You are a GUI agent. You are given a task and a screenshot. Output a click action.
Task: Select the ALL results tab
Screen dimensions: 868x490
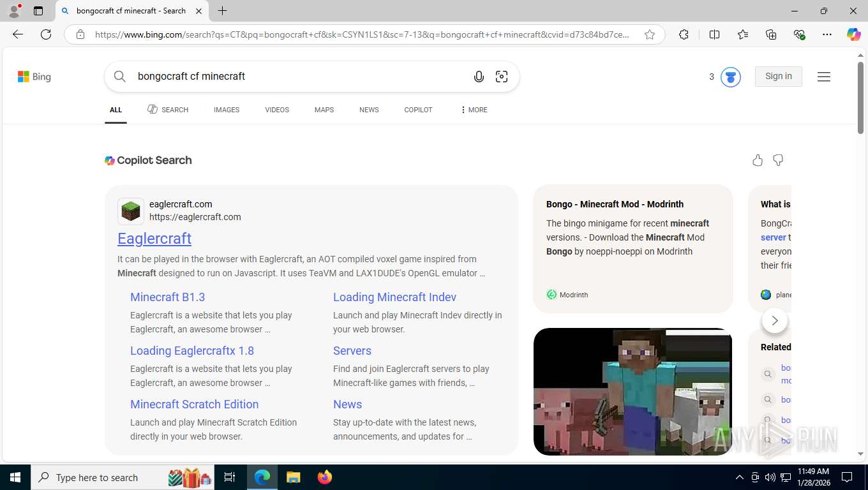click(x=116, y=110)
